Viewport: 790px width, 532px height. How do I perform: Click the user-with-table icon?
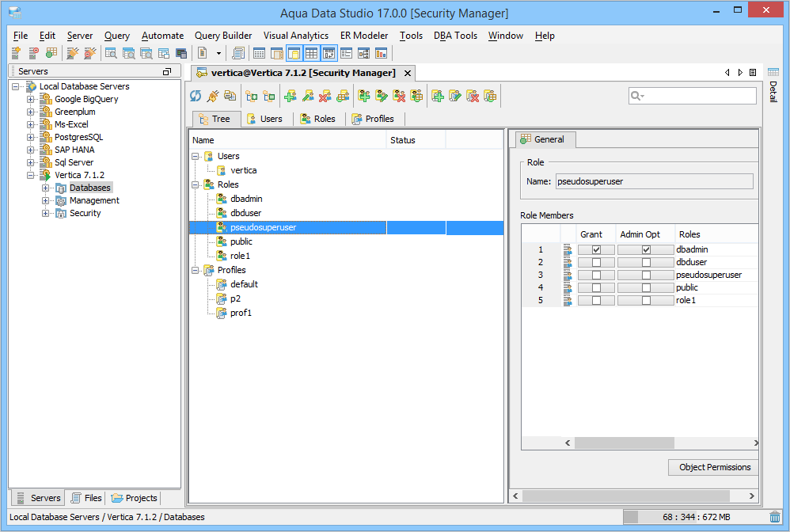click(343, 96)
